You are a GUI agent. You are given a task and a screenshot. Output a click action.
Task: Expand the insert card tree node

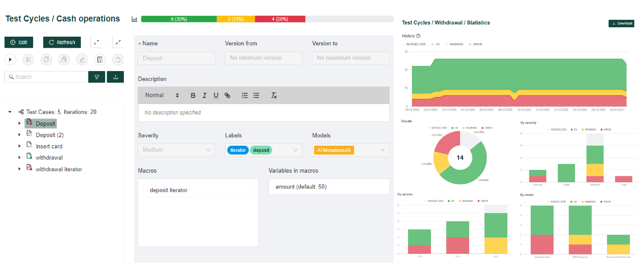point(19,146)
